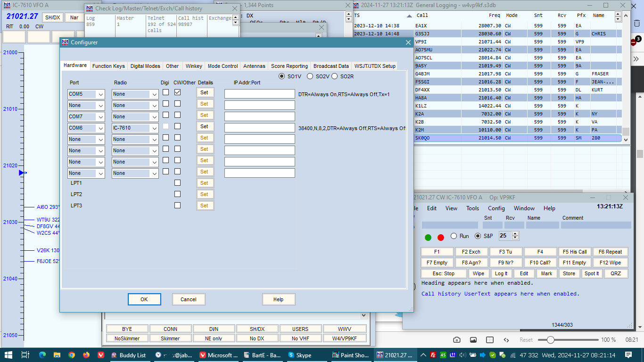The width and height of the screenshot is (644, 362).
Task: Click the screenshot camera icon
Action: point(457,340)
